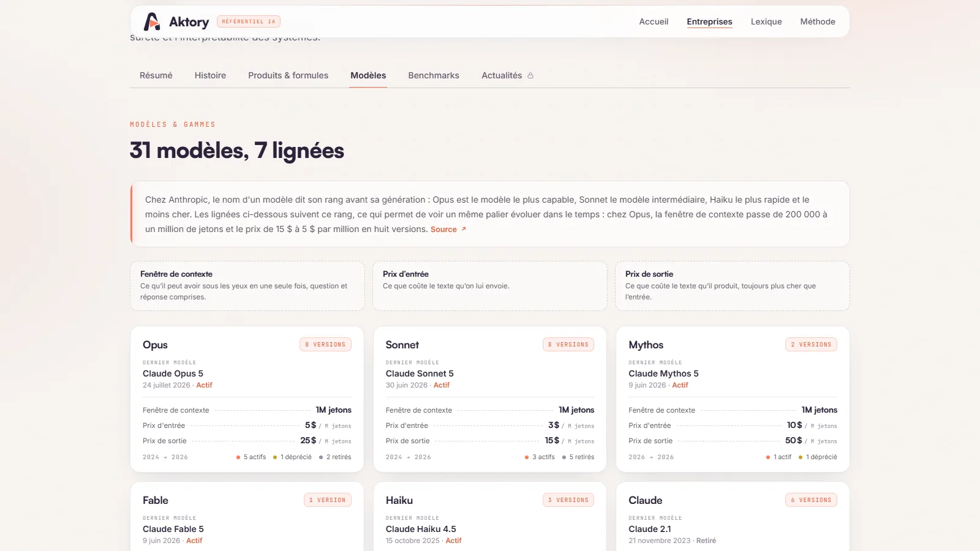This screenshot has width=980, height=551.
Task: Open the Actualités tab
Action: [502, 75]
